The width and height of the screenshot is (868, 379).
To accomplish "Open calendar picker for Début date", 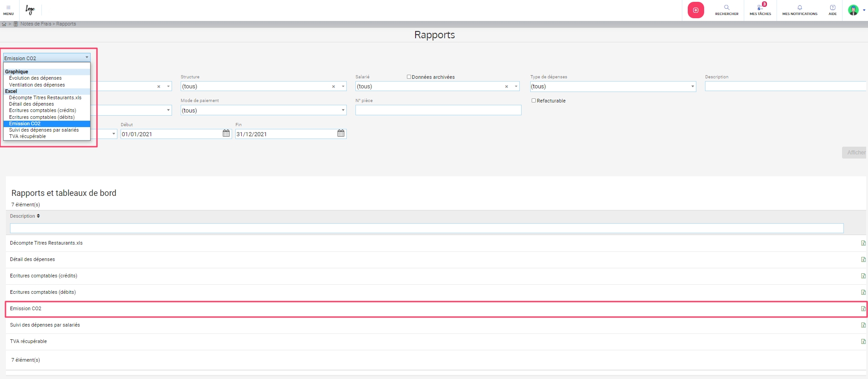I will click(x=226, y=133).
